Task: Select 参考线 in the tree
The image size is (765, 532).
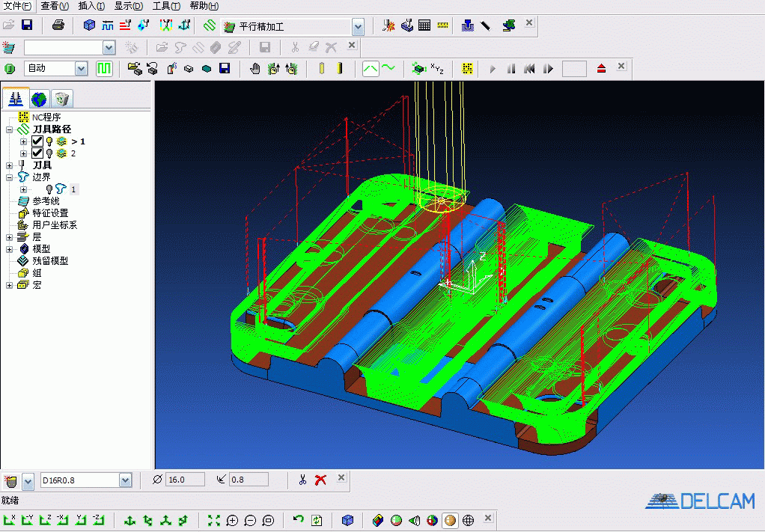Action: coord(46,201)
